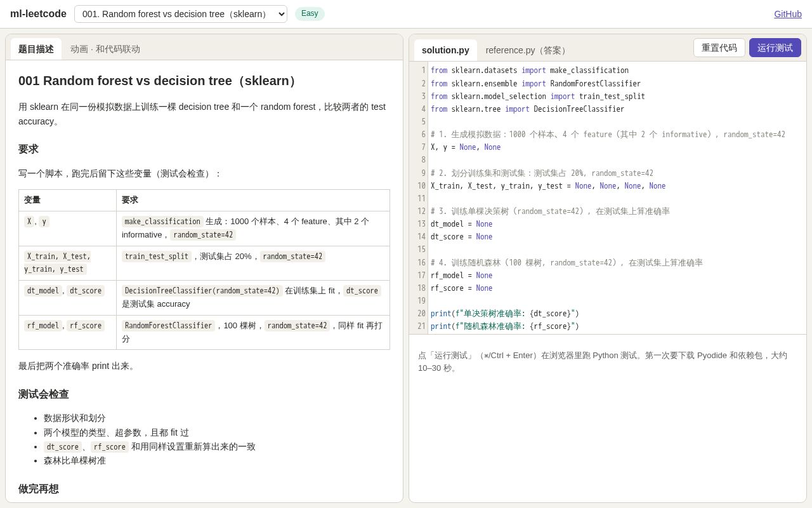Image resolution: width=812 pixels, height=508 pixels.
Task: Click the heading '001 Random forest vs decision tree'
Action: coord(159,81)
